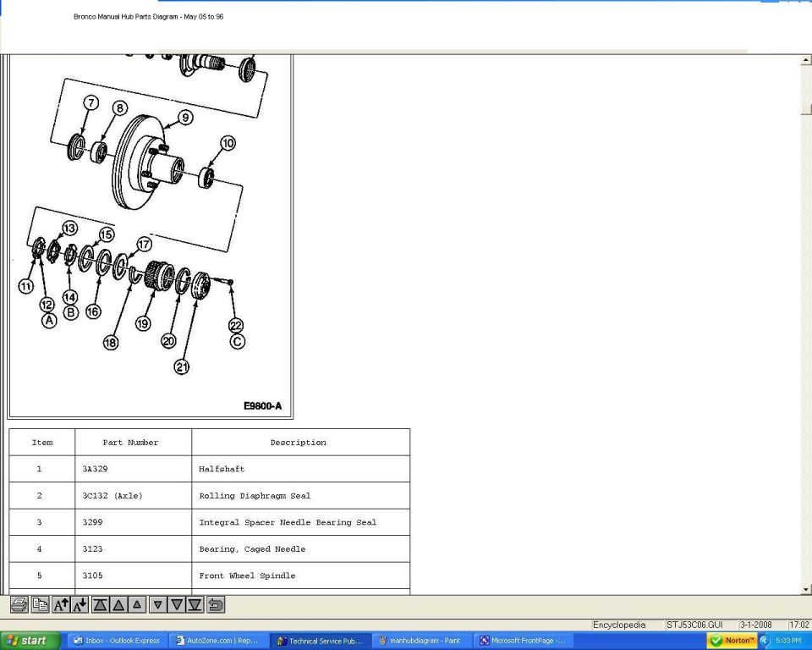Click callout 10 in the hub diagram
Image resolution: width=812 pixels, height=650 pixels.
tap(228, 143)
